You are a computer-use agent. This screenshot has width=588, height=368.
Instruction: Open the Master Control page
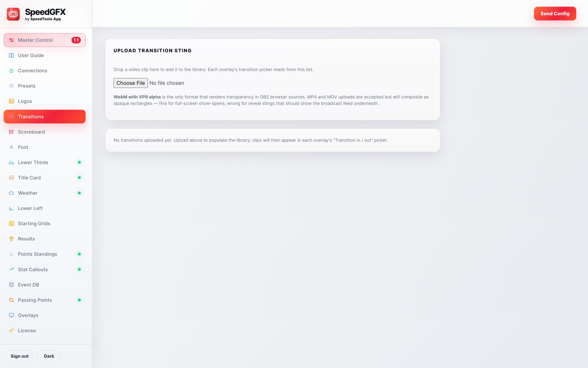point(45,40)
